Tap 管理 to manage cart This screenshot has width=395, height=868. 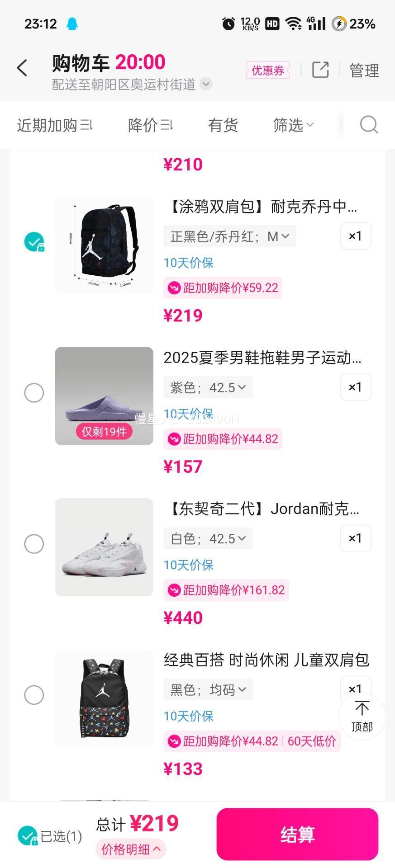coord(364,71)
